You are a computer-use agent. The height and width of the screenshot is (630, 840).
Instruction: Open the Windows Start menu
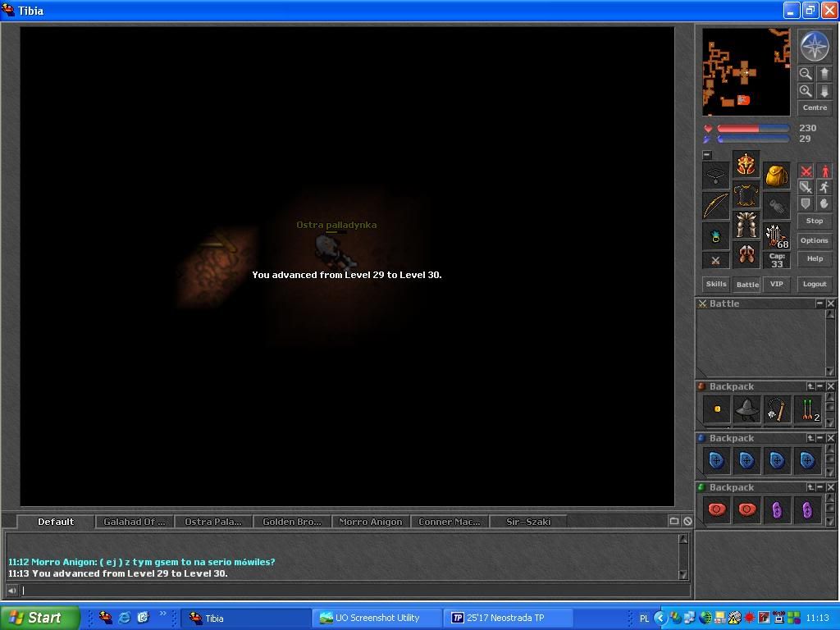coord(40,618)
